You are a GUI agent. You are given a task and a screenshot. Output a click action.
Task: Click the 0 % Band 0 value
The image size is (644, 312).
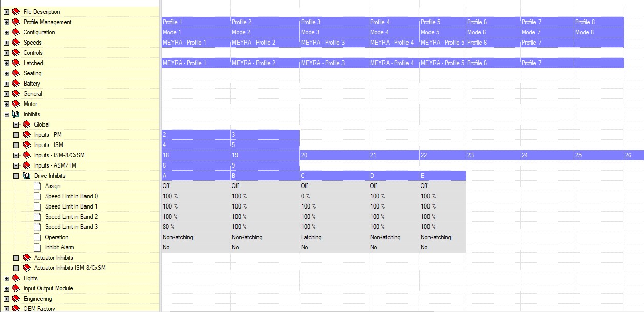point(305,196)
